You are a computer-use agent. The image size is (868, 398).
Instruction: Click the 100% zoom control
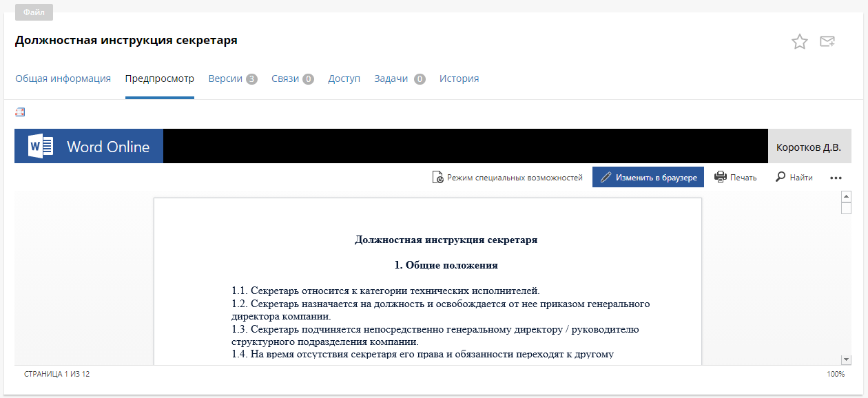coord(835,375)
